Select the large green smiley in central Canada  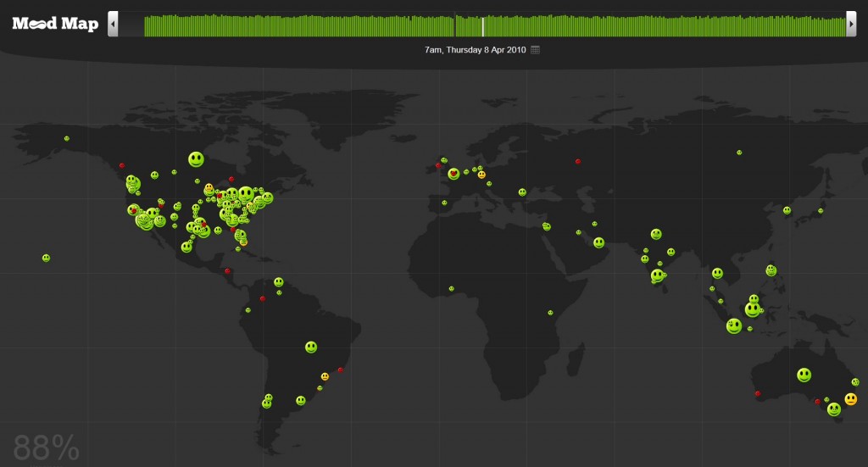point(196,159)
